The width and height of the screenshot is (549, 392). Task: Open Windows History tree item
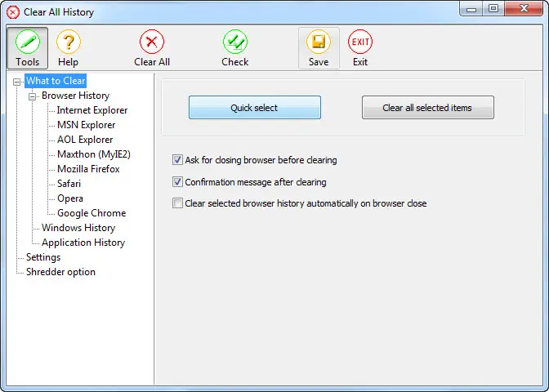(78, 228)
